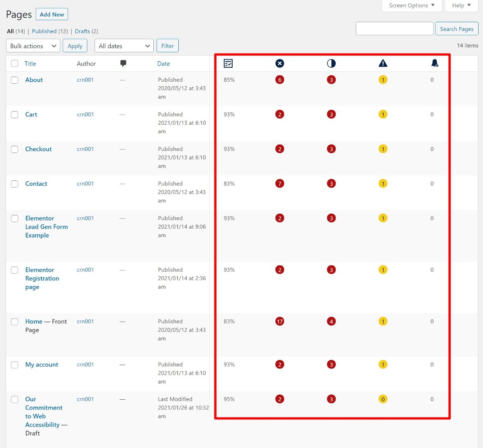Click the Search Pages button
483x448 pixels.
click(x=457, y=29)
